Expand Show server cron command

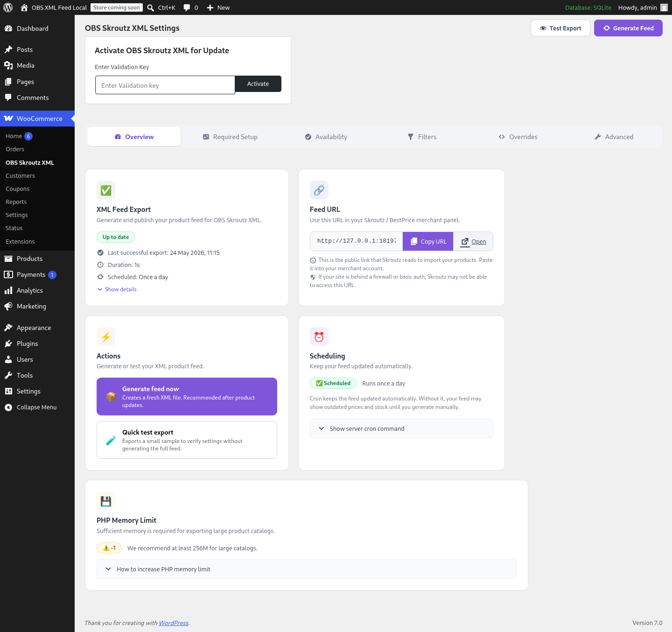tap(401, 428)
